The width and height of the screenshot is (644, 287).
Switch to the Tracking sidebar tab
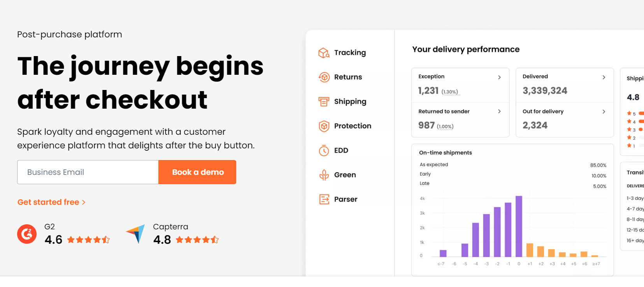tap(349, 53)
